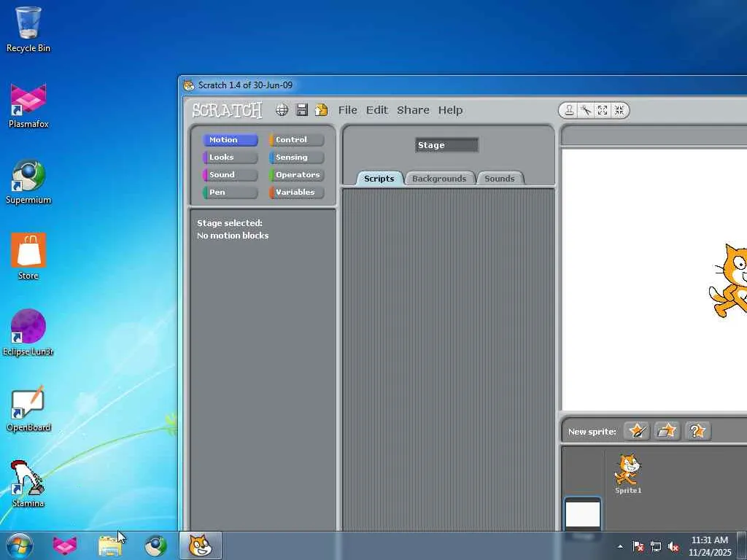Switch to the Scripts tab

click(379, 179)
